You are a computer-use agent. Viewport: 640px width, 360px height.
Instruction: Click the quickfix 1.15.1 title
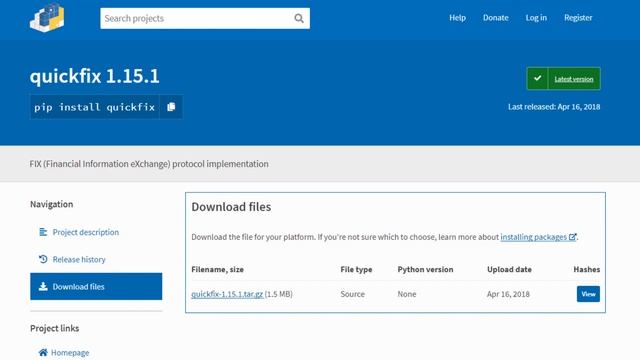click(94, 76)
